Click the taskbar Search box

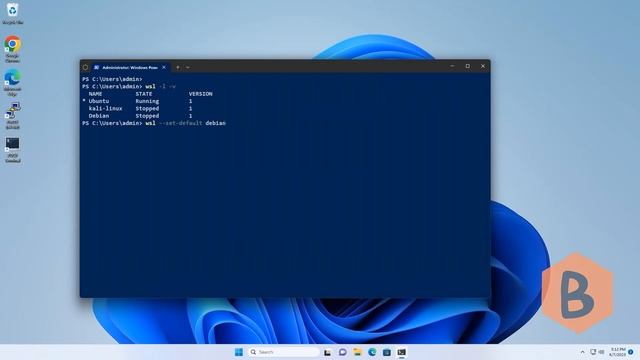click(283, 352)
